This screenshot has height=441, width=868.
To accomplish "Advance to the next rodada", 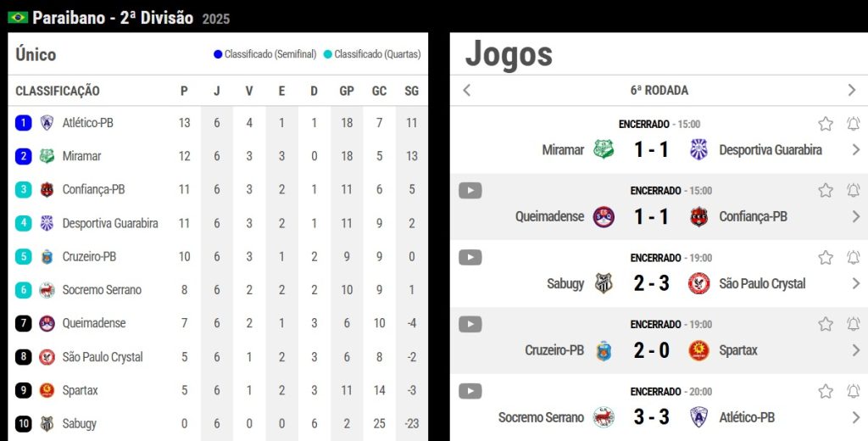I will (x=852, y=91).
